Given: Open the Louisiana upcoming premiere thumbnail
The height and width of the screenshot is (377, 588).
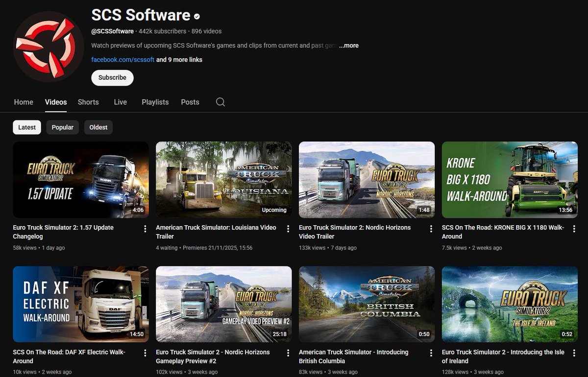Looking at the screenshot, I should [x=224, y=180].
